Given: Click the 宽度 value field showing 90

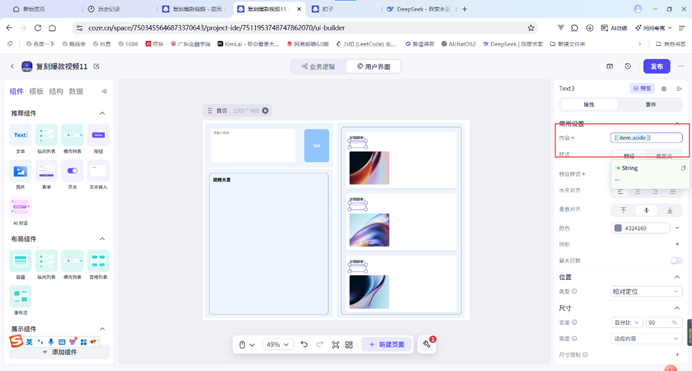Looking at the screenshot, I should pos(664,323).
